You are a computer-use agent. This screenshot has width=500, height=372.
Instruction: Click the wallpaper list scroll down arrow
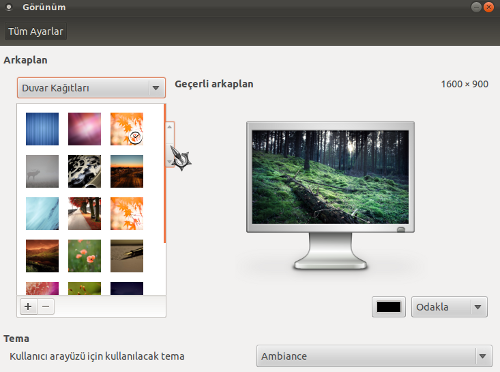click(x=170, y=162)
